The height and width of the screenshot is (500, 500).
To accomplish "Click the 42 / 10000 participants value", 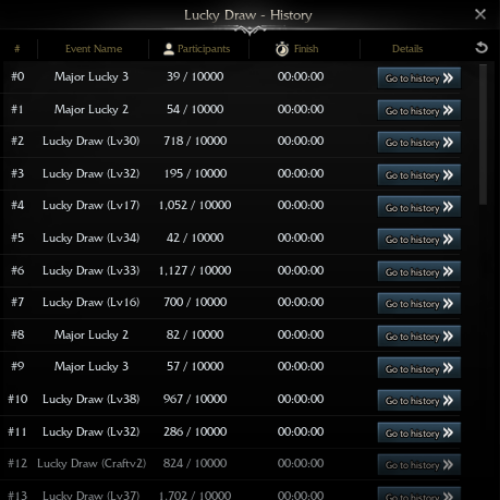I will (195, 238).
